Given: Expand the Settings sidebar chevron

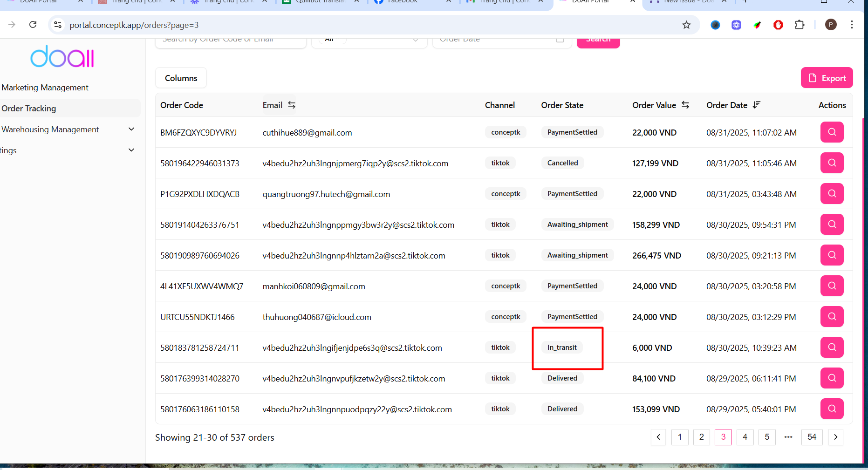Looking at the screenshot, I should 131,150.
